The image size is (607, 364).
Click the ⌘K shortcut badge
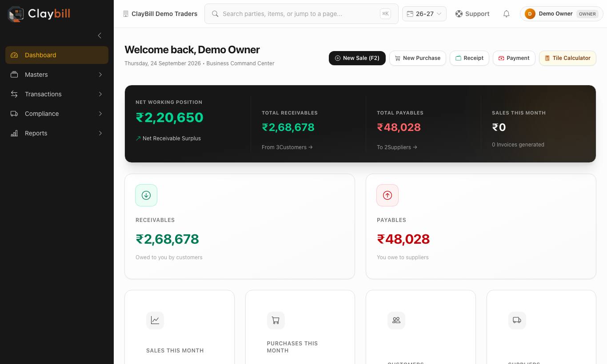385,14
